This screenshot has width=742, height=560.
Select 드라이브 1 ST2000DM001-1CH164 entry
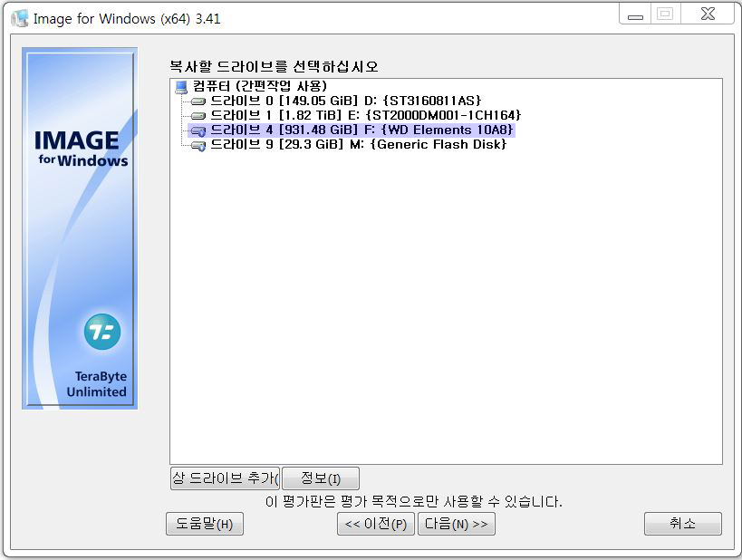(365, 115)
